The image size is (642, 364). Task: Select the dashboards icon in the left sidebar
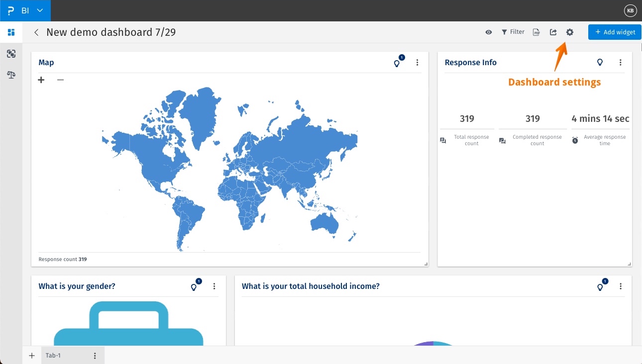click(11, 32)
